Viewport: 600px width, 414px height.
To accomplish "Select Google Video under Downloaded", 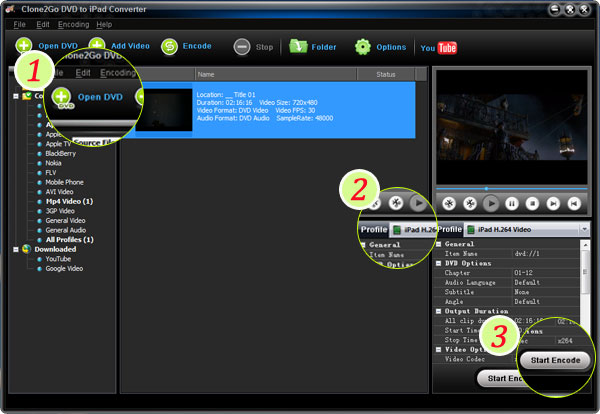I will pos(64,269).
